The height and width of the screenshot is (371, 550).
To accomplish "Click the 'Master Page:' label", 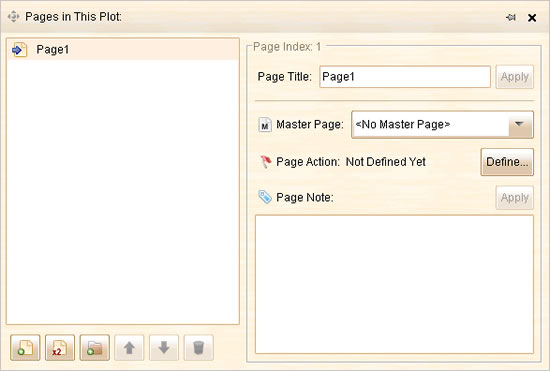I will (310, 124).
